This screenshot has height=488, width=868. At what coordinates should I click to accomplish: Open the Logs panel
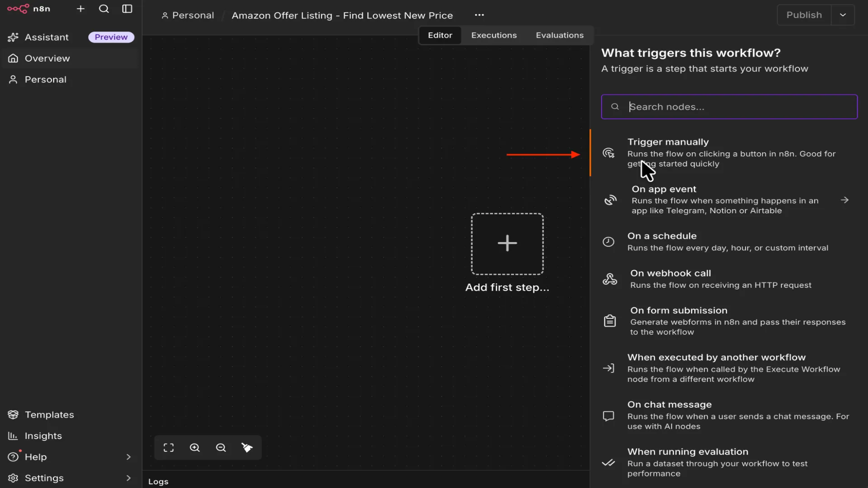click(x=158, y=482)
